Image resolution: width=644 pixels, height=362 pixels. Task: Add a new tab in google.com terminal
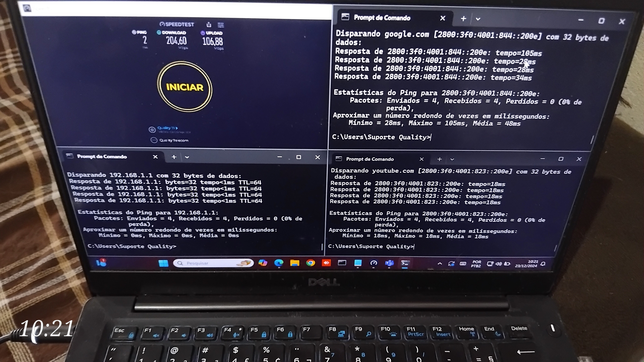pyautogui.click(x=463, y=19)
